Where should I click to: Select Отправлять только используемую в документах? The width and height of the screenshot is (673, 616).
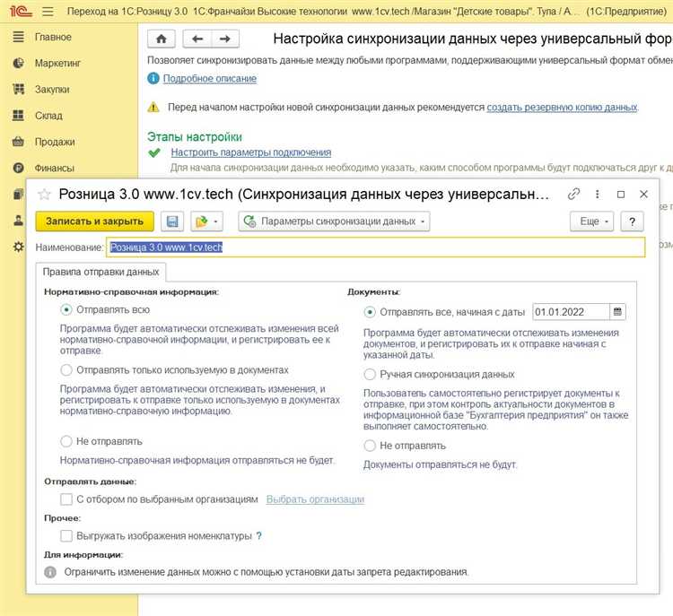click(66, 370)
